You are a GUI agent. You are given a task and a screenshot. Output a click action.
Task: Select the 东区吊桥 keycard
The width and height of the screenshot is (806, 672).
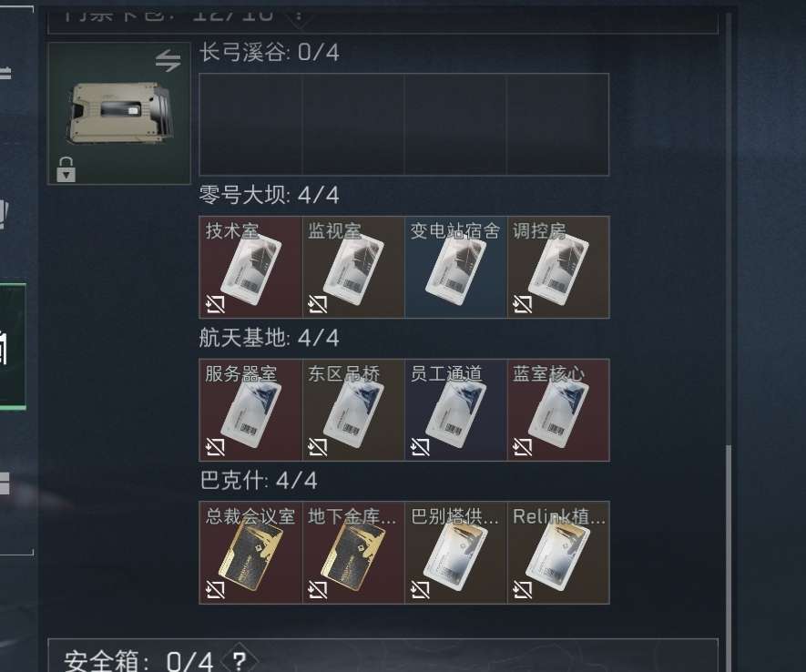point(353,410)
